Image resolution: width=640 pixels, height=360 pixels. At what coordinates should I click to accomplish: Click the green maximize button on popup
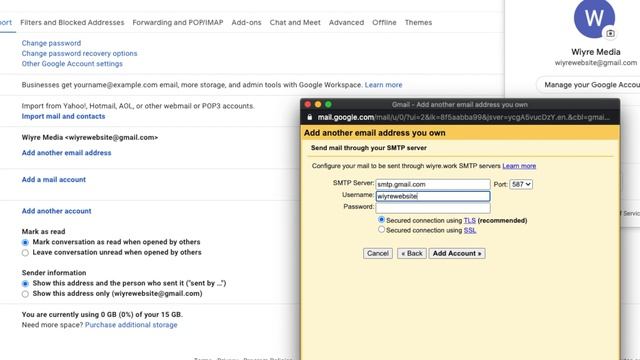328,104
